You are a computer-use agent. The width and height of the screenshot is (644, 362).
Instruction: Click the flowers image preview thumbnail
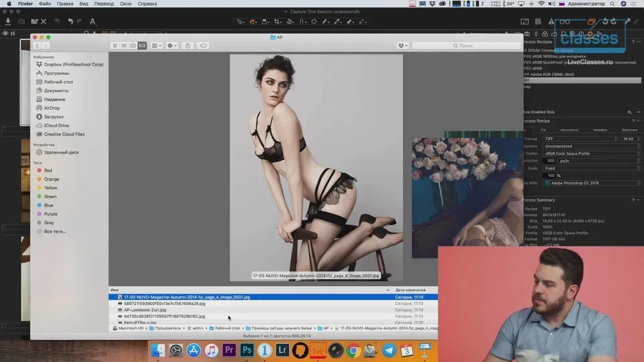click(x=467, y=198)
